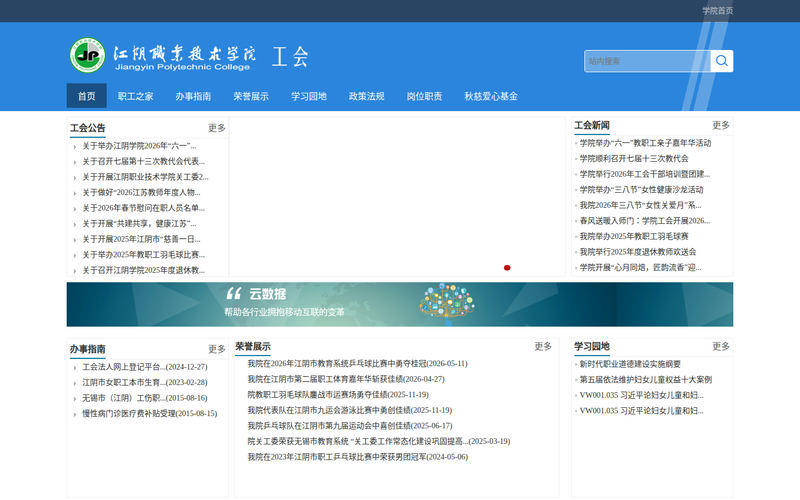This screenshot has width=800, height=500.
Task: Open 我院在2026年江阴市教育系统乒乓球比赛中勇夺桂冠
Action: (x=358, y=364)
